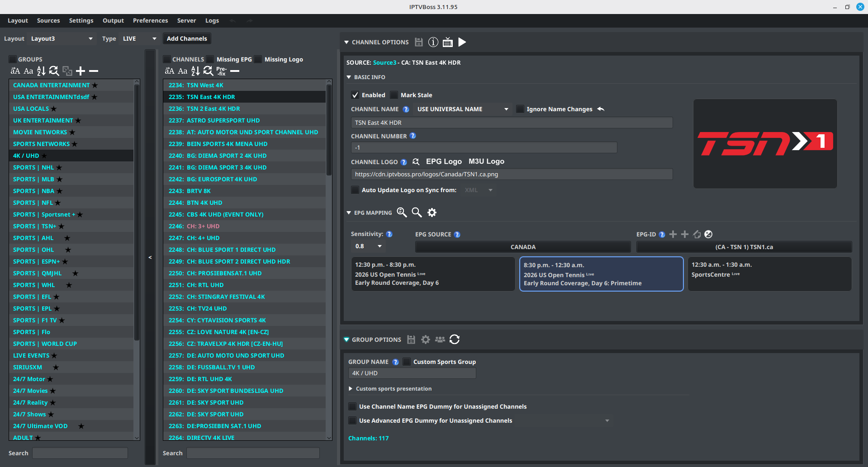Collapse the GROUP OPTIONS section
This screenshot has width=868, height=467.
346,340
